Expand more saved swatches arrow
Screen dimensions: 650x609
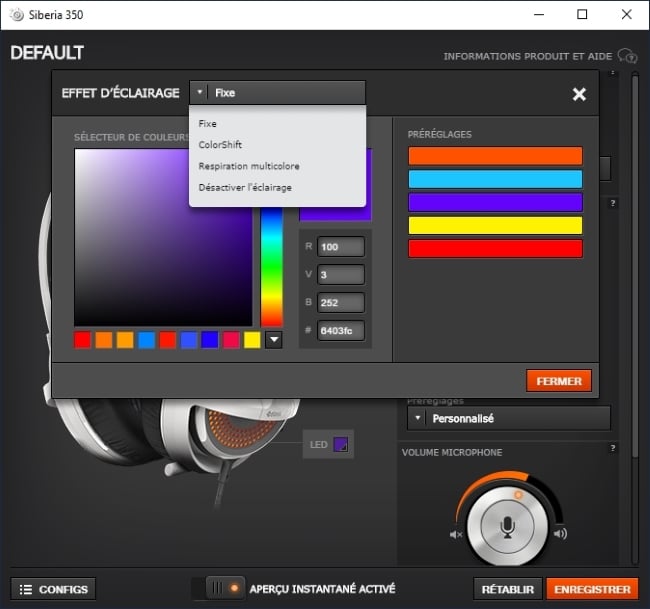coord(274,340)
